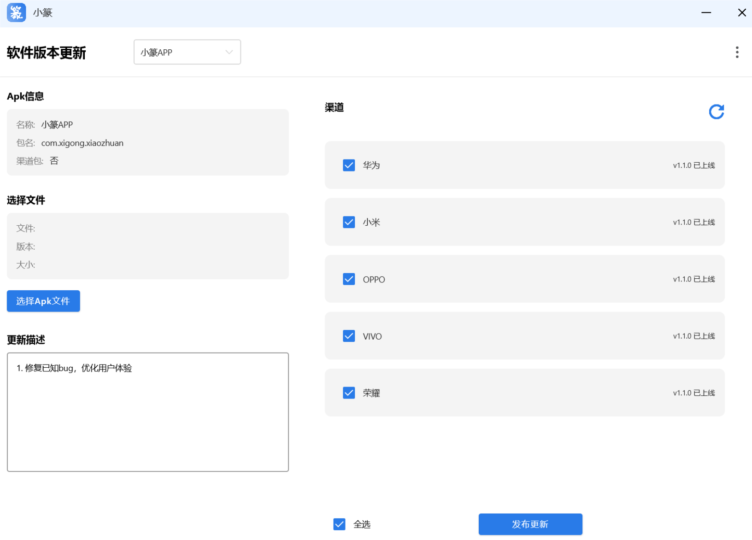Toggle the VIVO channel checkbox
This screenshot has height=540, width=752.
tap(349, 336)
